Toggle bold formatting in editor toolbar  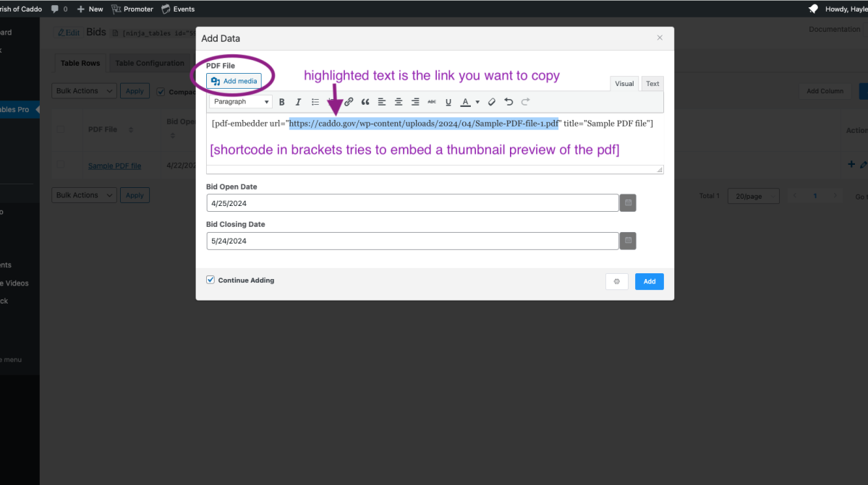[x=282, y=102]
